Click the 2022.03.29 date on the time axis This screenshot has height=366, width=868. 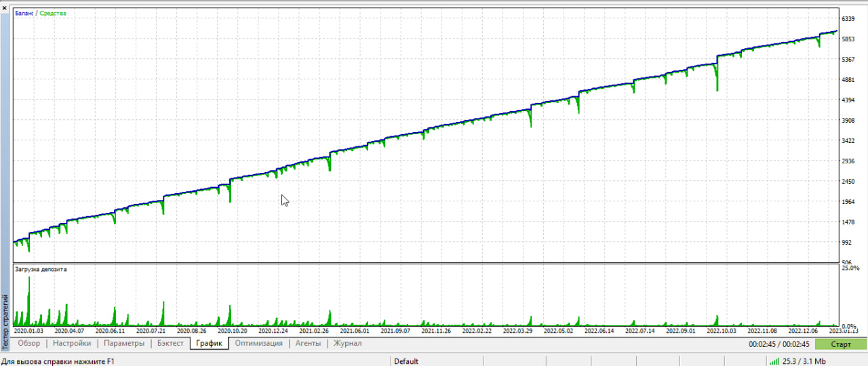pyautogui.click(x=517, y=331)
